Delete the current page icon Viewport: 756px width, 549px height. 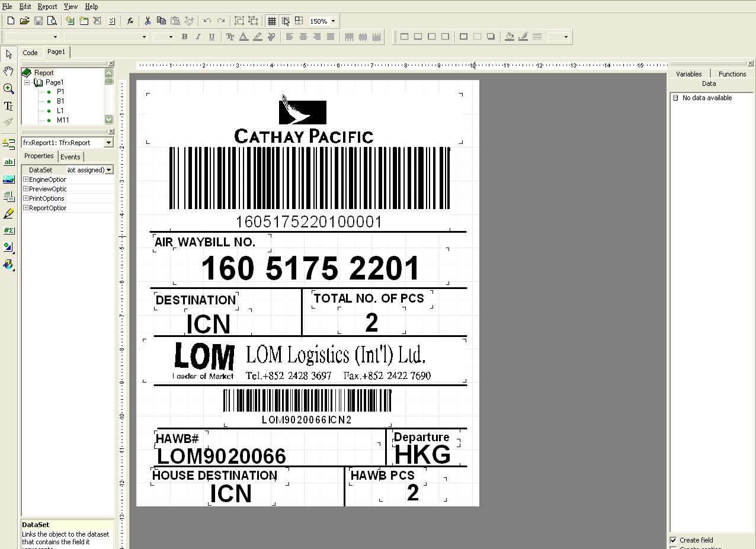click(x=97, y=21)
